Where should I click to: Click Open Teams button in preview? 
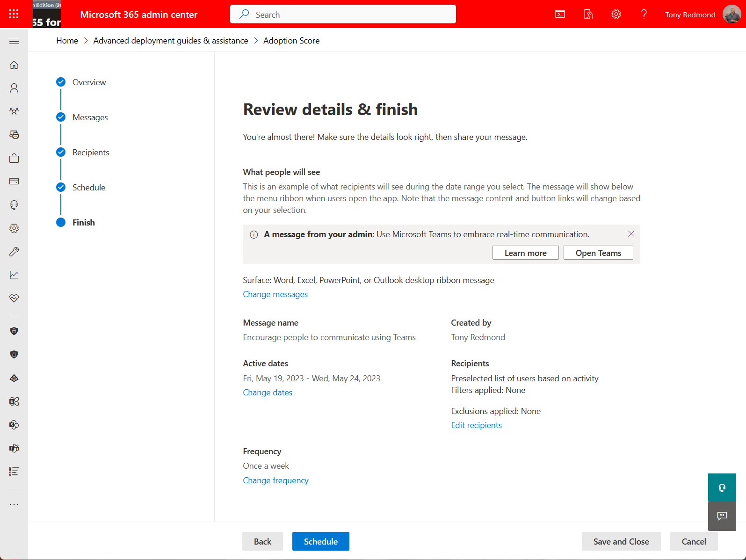pyautogui.click(x=598, y=253)
